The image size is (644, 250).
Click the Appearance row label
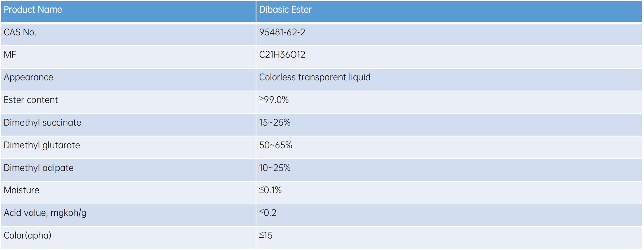pos(28,78)
